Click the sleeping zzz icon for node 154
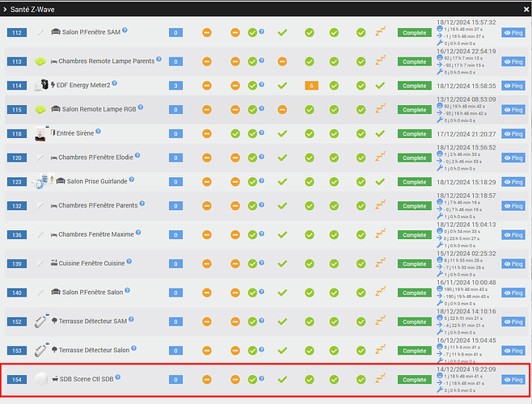The width and height of the screenshot is (532, 404). click(380, 379)
